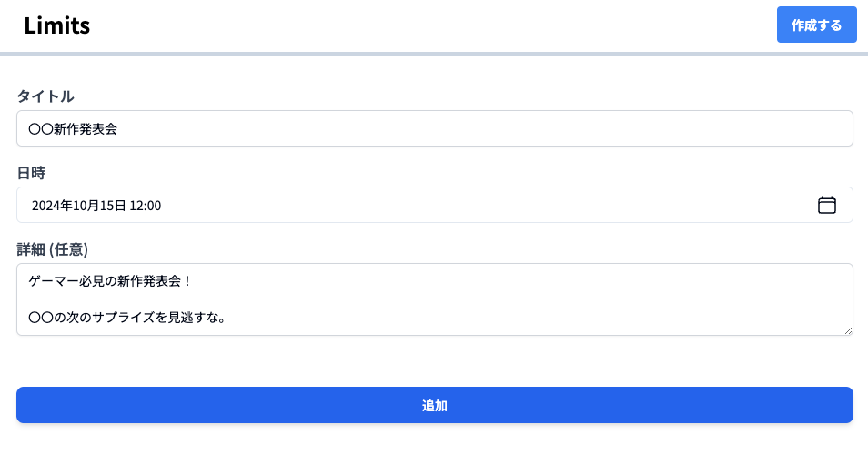Click the 日時 field label
Screen dimensions: 868x455
point(31,173)
